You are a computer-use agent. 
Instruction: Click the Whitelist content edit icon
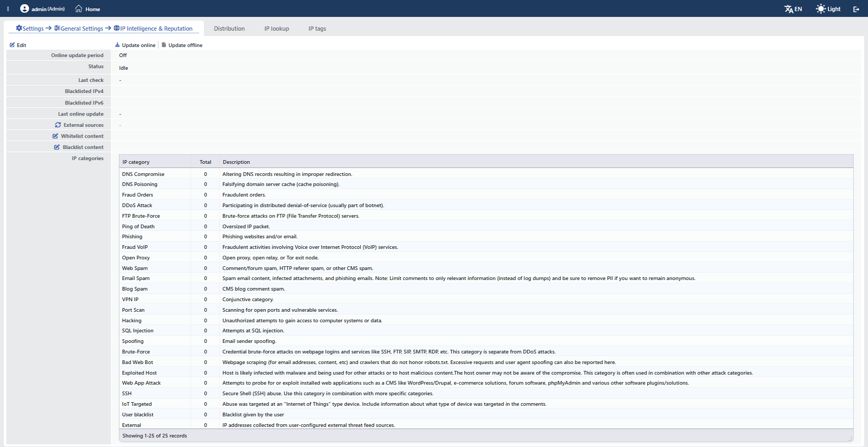pos(55,136)
